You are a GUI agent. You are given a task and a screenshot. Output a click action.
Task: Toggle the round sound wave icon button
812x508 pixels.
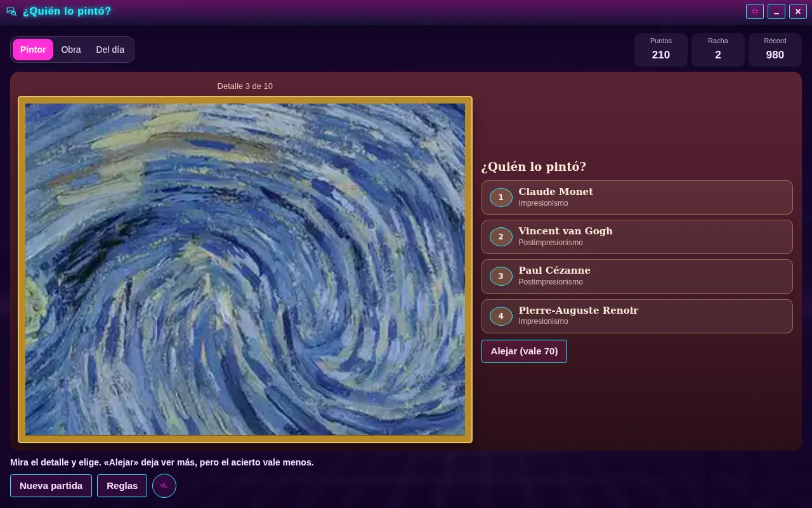(x=164, y=486)
